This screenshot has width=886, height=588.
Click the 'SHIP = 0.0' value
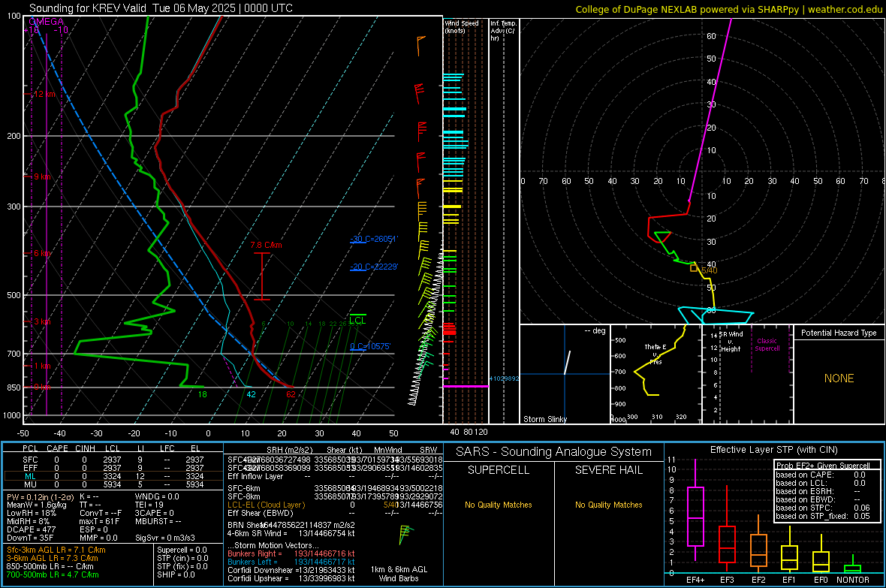click(x=176, y=574)
